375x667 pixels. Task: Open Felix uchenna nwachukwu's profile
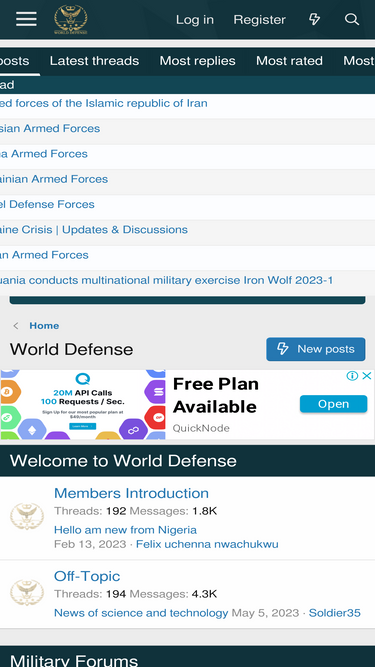pos(207,544)
